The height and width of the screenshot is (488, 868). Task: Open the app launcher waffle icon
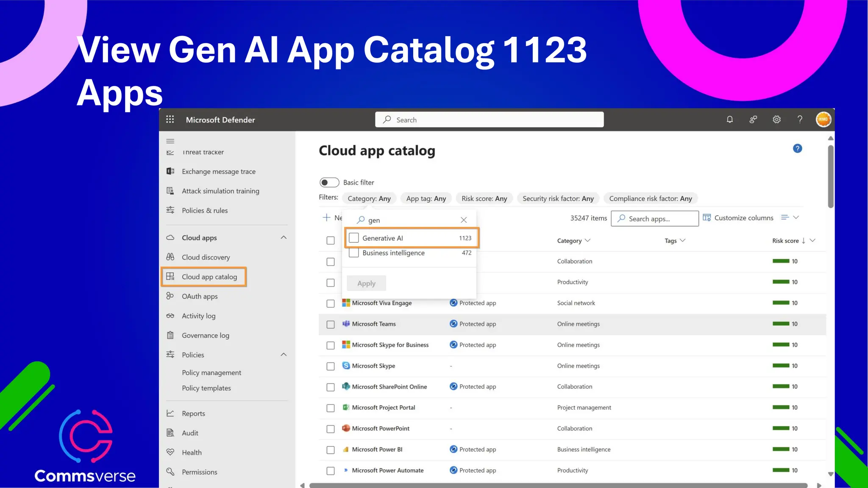pyautogui.click(x=170, y=119)
